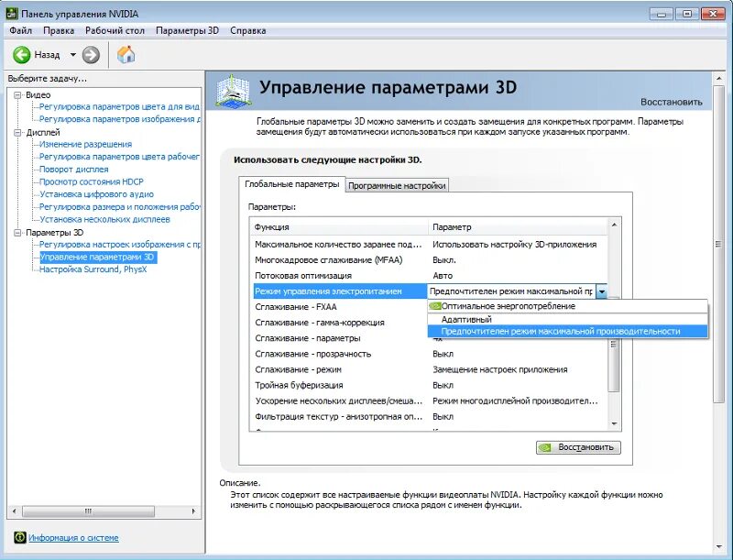
Task: Select the Потоковая оптимизация row
Action: pos(430,276)
